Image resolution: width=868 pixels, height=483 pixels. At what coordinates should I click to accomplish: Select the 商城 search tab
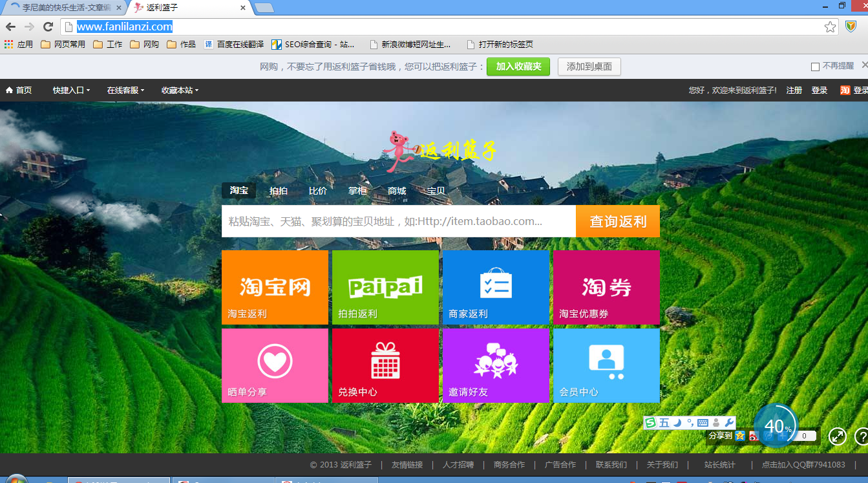pyautogui.click(x=397, y=191)
